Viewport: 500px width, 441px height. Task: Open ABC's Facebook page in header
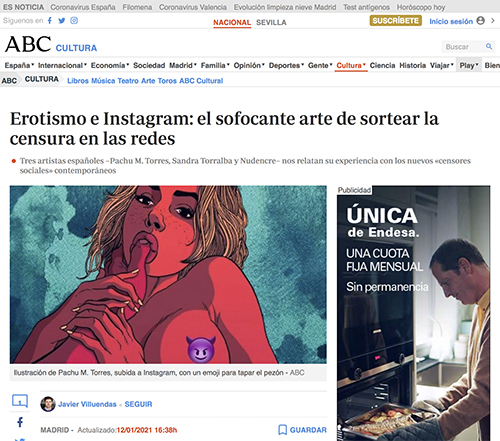(50, 21)
